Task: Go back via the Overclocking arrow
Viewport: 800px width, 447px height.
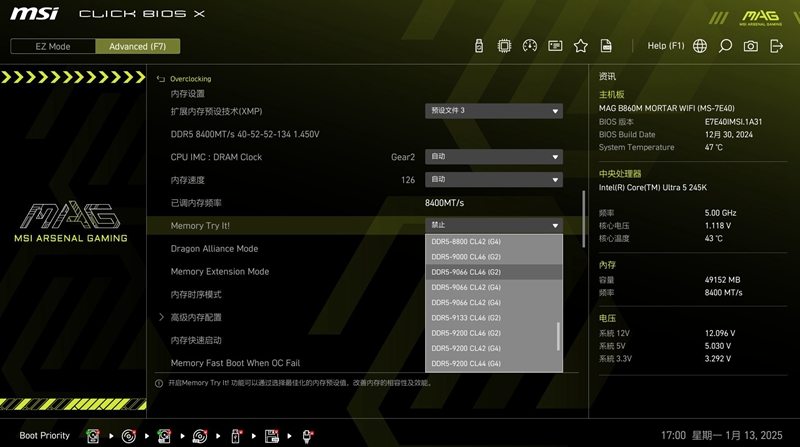Action: (x=162, y=79)
